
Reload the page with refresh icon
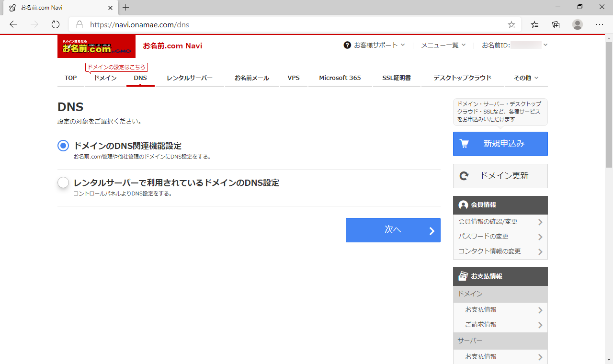(x=55, y=24)
